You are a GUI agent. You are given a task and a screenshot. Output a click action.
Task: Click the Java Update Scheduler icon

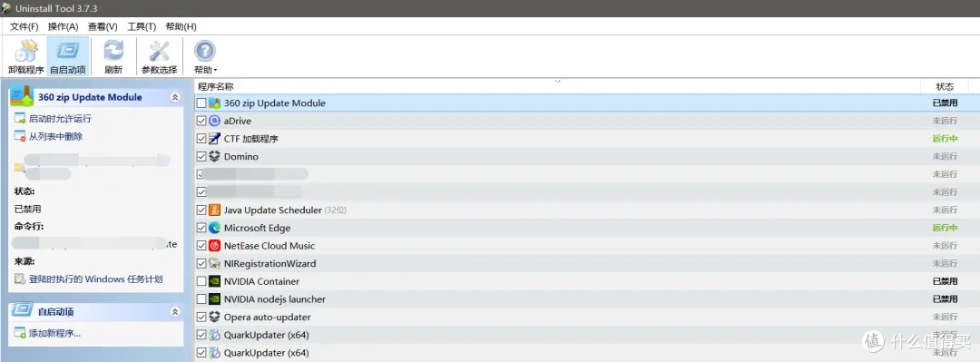(x=214, y=210)
